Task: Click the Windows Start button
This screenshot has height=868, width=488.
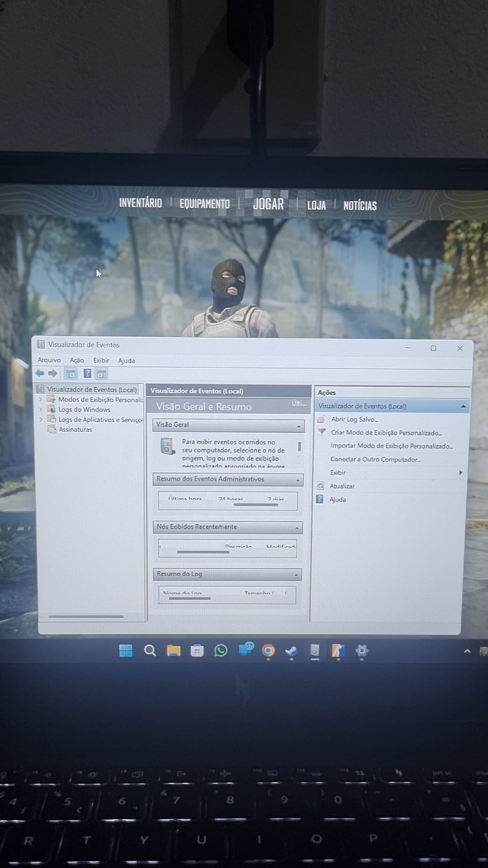Action: [126, 651]
